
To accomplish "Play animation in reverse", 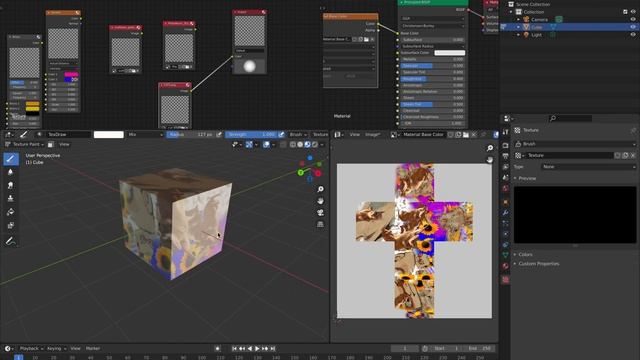I will (249, 348).
